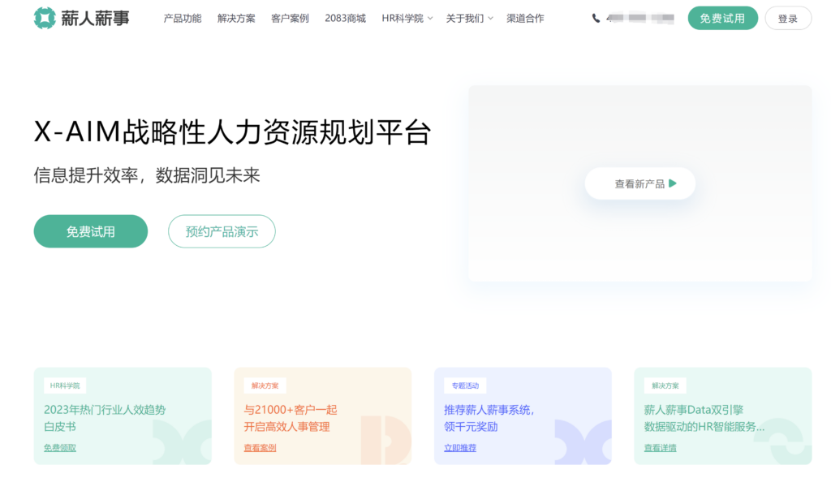831x504 pixels.
Task: Click the play arrow in 查看新产品
Action: click(x=673, y=183)
